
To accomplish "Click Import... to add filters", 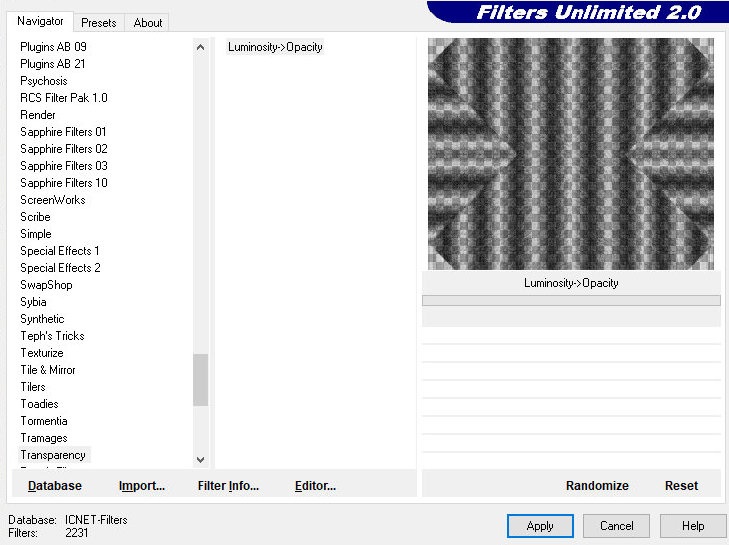I will pyautogui.click(x=141, y=486).
